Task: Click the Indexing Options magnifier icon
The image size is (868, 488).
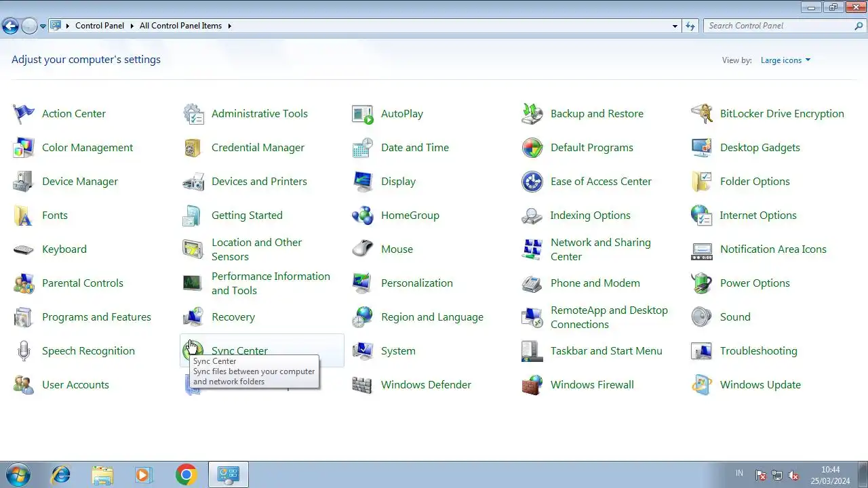Action: tap(532, 216)
